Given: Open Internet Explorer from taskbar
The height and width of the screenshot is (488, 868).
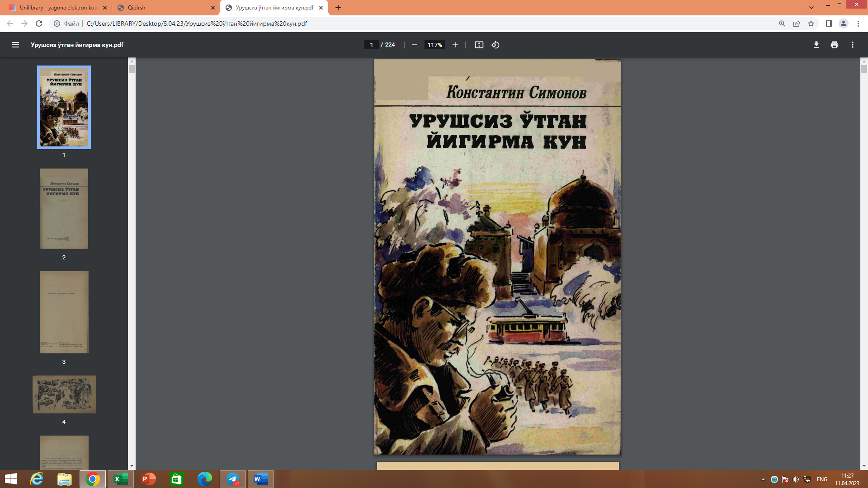Looking at the screenshot, I should [x=37, y=479].
